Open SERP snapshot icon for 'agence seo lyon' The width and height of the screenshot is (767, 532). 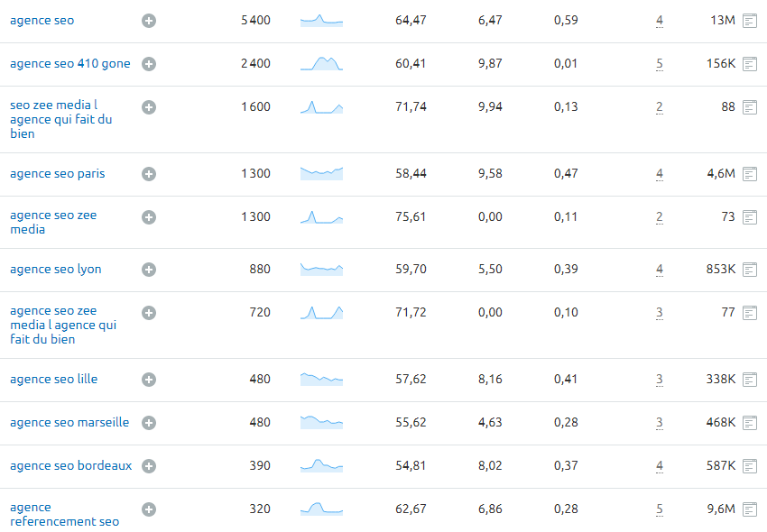tap(749, 270)
